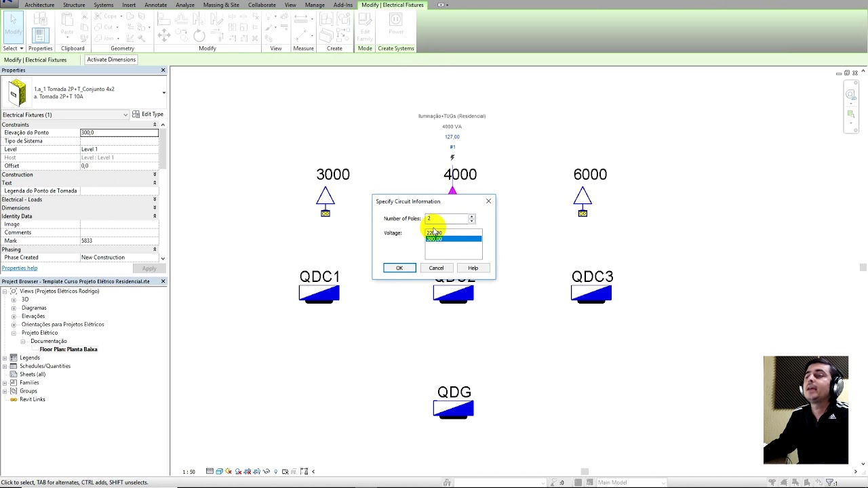868x488 pixels.
Task: Click Activate Dimensions button
Action: 111,60
